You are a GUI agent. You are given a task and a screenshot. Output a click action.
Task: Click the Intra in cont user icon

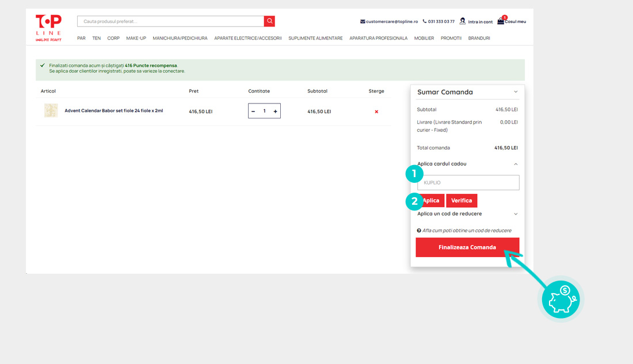pyautogui.click(x=463, y=21)
